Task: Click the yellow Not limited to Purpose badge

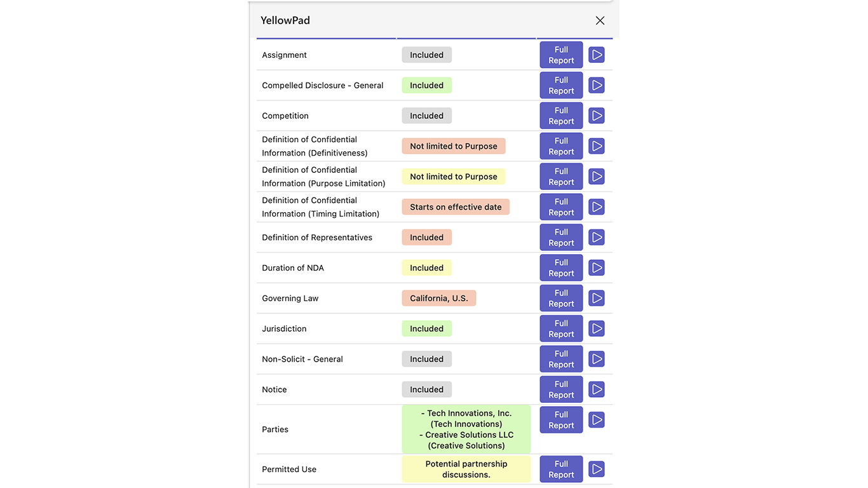Action: click(x=453, y=177)
